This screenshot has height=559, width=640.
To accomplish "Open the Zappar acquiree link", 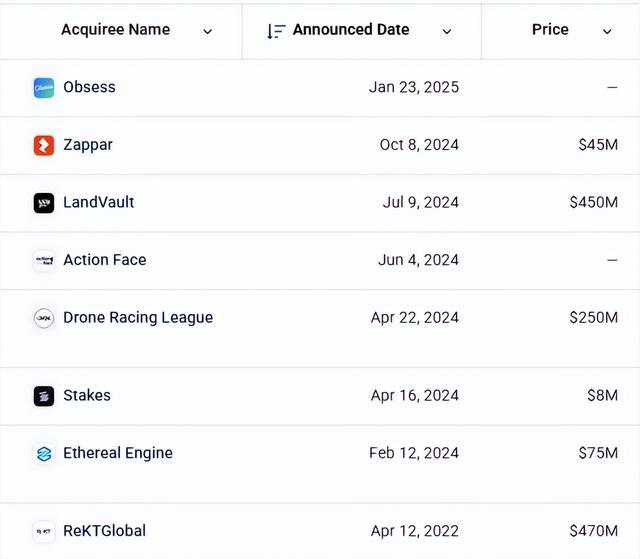I will 88,145.
